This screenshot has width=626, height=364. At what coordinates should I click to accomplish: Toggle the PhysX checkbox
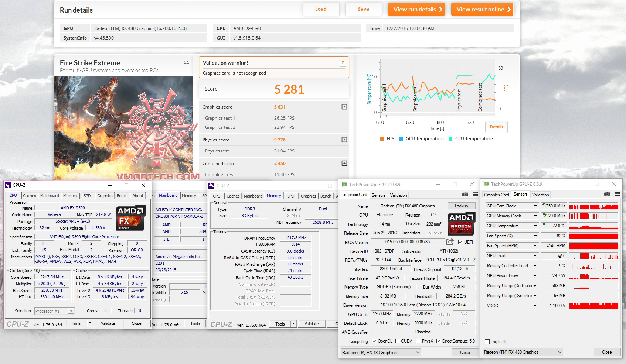click(419, 341)
